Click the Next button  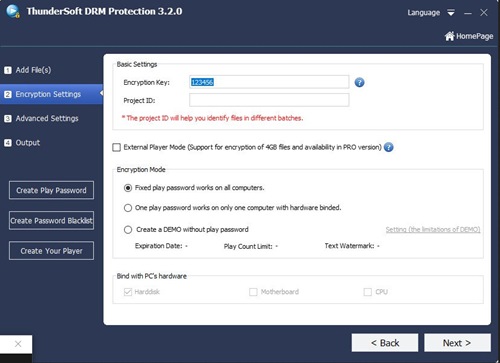click(457, 343)
